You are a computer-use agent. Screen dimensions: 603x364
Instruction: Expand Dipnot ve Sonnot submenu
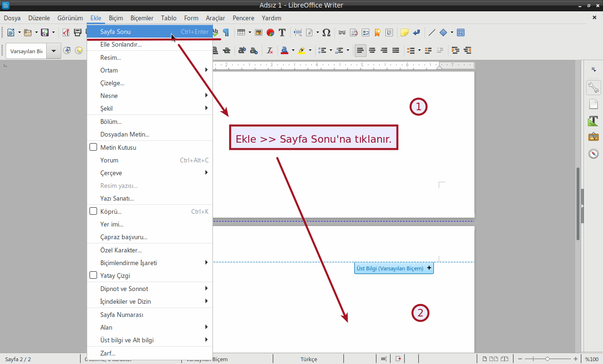[150, 289]
